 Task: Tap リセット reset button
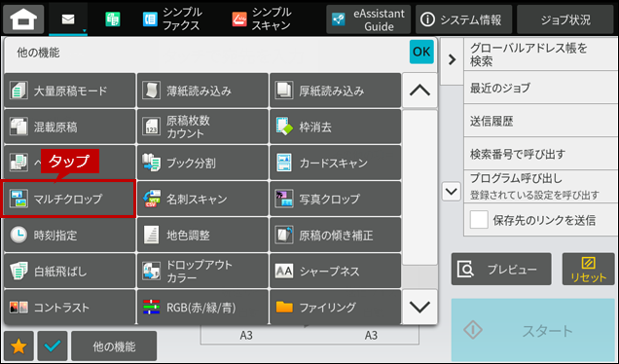(588, 270)
